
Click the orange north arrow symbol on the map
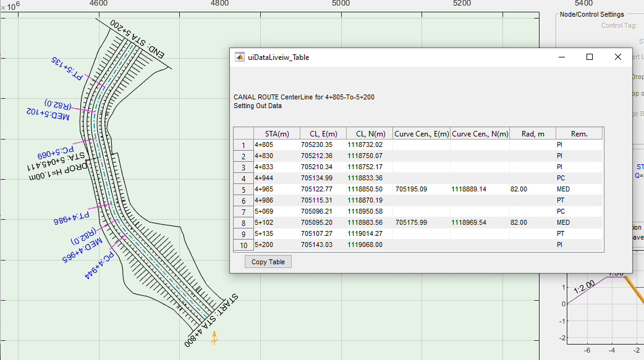coord(214,338)
